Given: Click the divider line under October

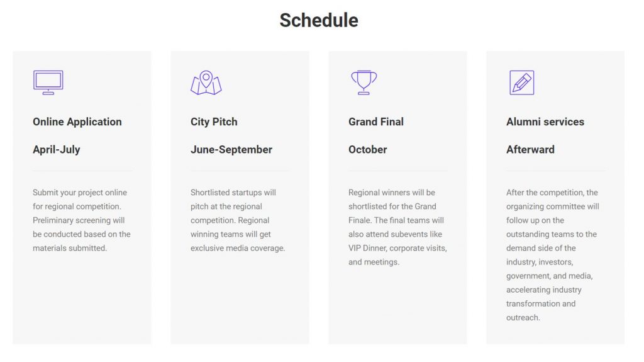Looking at the screenshot, I should [398, 171].
